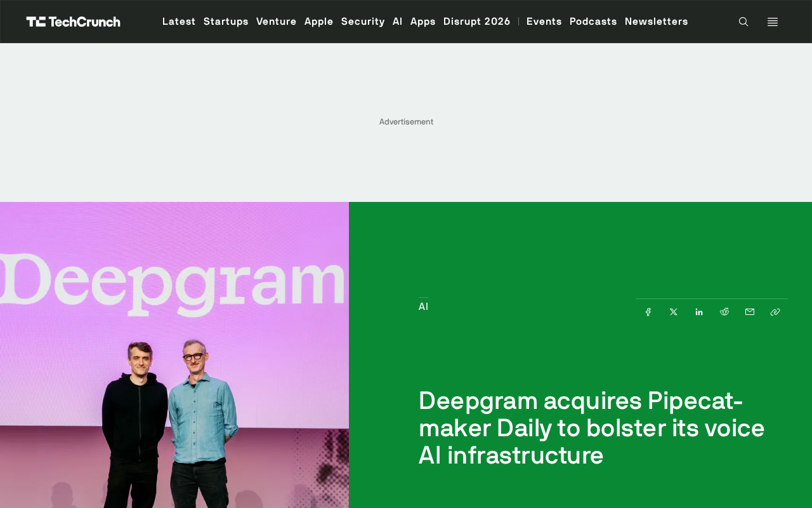Open Newsletters page
This screenshot has height=508, width=812.
pyautogui.click(x=657, y=22)
